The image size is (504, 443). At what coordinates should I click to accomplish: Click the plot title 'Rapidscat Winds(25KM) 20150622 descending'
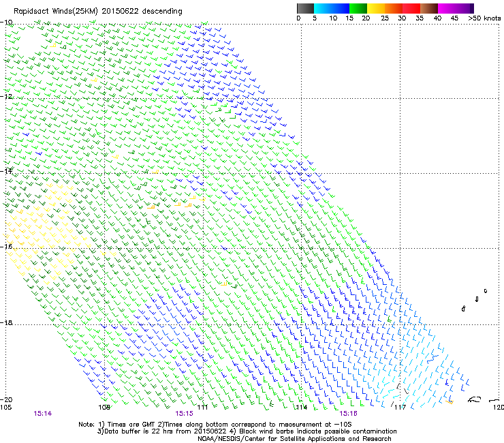click(x=97, y=12)
